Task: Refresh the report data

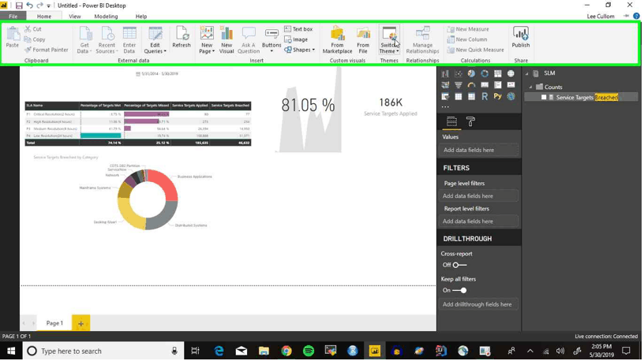Action: [x=182, y=37]
